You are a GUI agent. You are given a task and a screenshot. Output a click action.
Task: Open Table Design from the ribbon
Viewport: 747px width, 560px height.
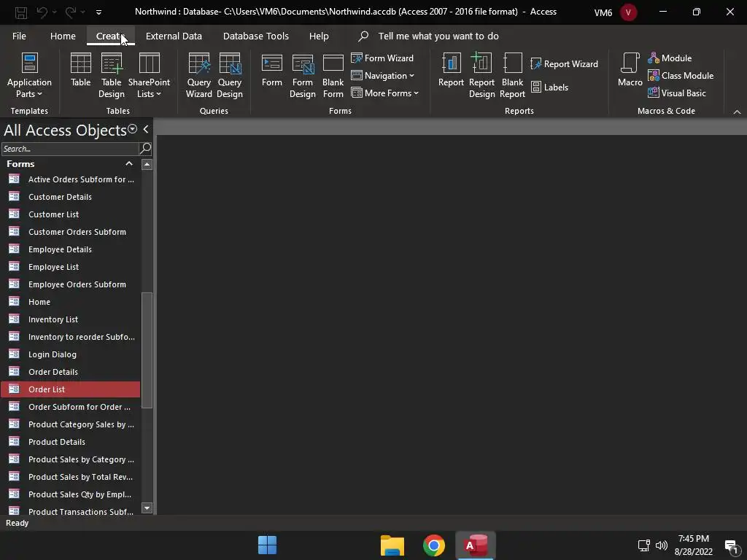coord(112,75)
